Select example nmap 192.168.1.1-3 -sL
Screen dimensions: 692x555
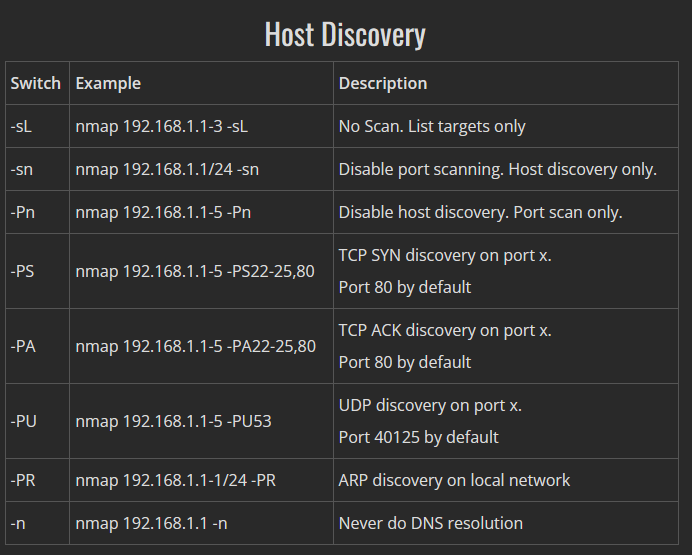tap(162, 127)
